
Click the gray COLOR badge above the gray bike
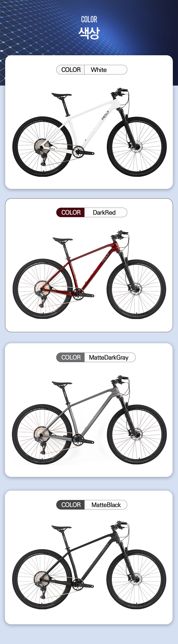[71, 358]
